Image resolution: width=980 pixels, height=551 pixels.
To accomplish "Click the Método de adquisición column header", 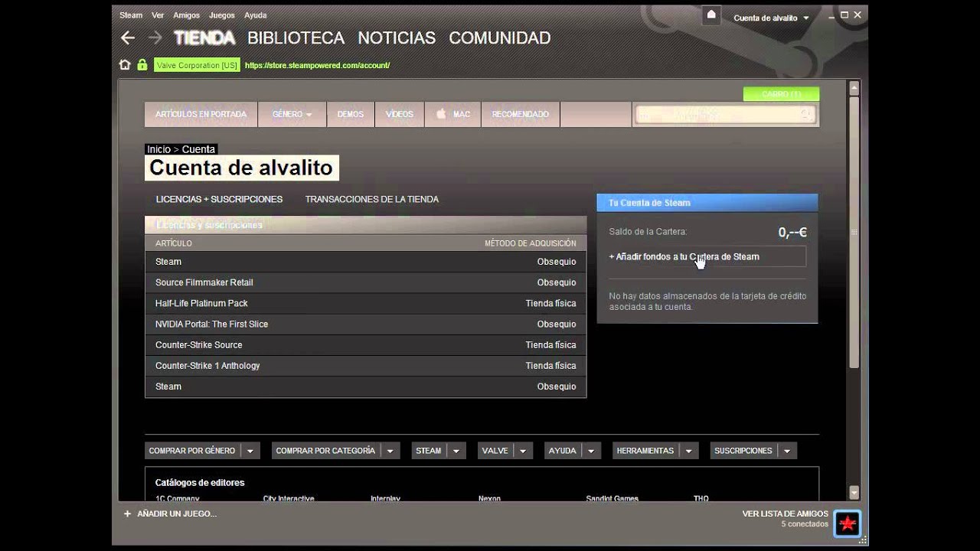I will [530, 243].
